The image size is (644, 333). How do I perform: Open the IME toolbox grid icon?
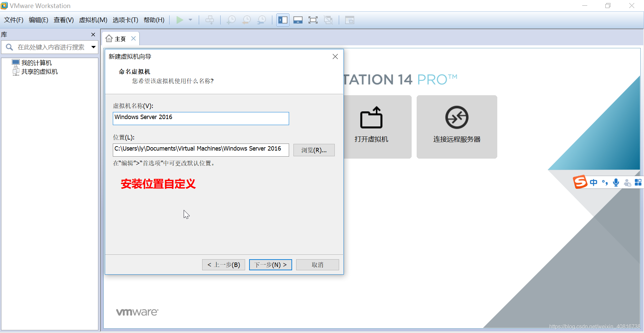[638, 182]
